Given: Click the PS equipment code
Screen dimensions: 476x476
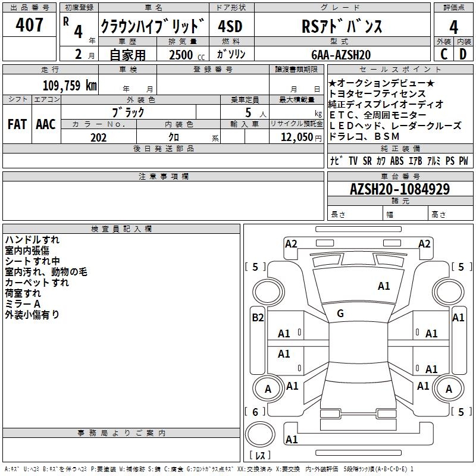Looking at the screenshot, I should click(x=450, y=161).
